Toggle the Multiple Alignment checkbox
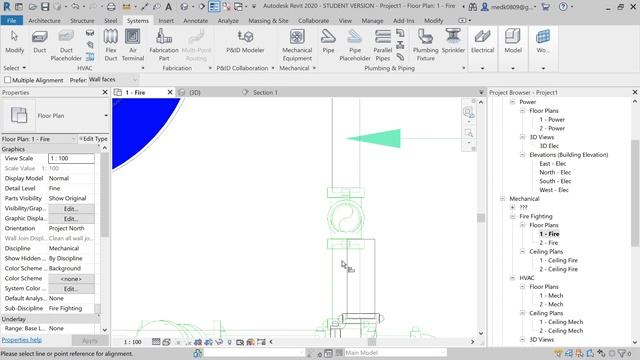This screenshot has height=360, width=640. 7,80
